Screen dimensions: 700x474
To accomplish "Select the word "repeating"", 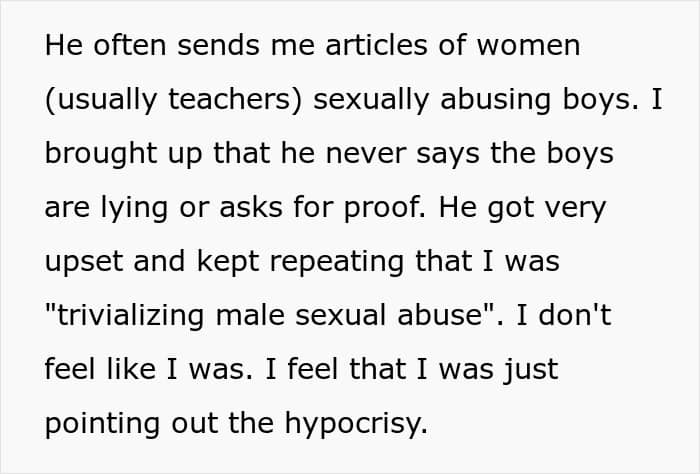I will click(x=337, y=261).
